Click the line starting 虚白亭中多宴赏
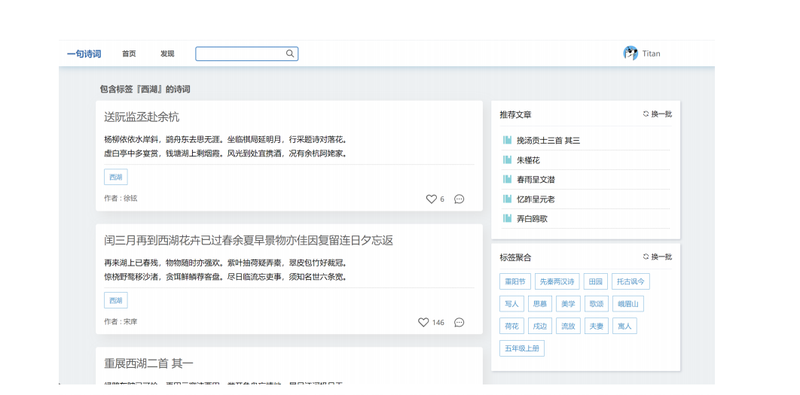Image resolution: width=800 pixels, height=395 pixels. [226, 153]
